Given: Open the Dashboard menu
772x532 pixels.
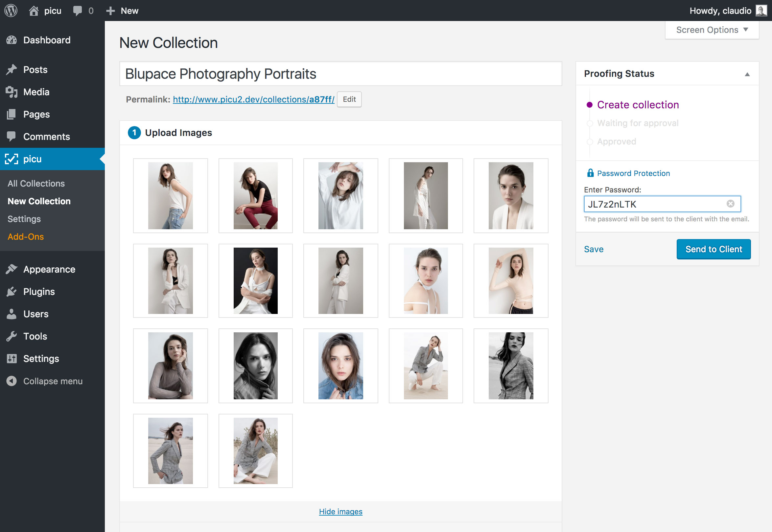Looking at the screenshot, I should tap(52, 40).
